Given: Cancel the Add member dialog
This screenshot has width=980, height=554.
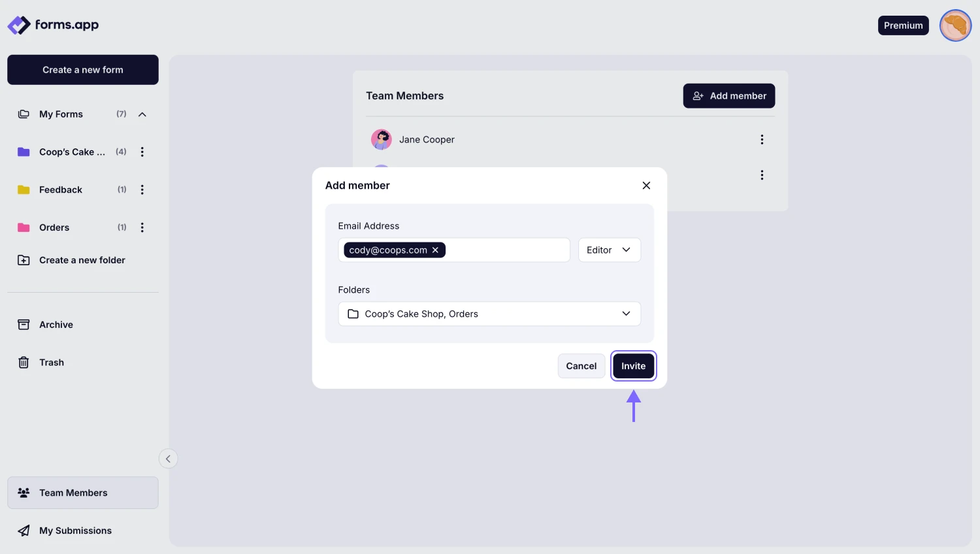Looking at the screenshot, I should 581,366.
